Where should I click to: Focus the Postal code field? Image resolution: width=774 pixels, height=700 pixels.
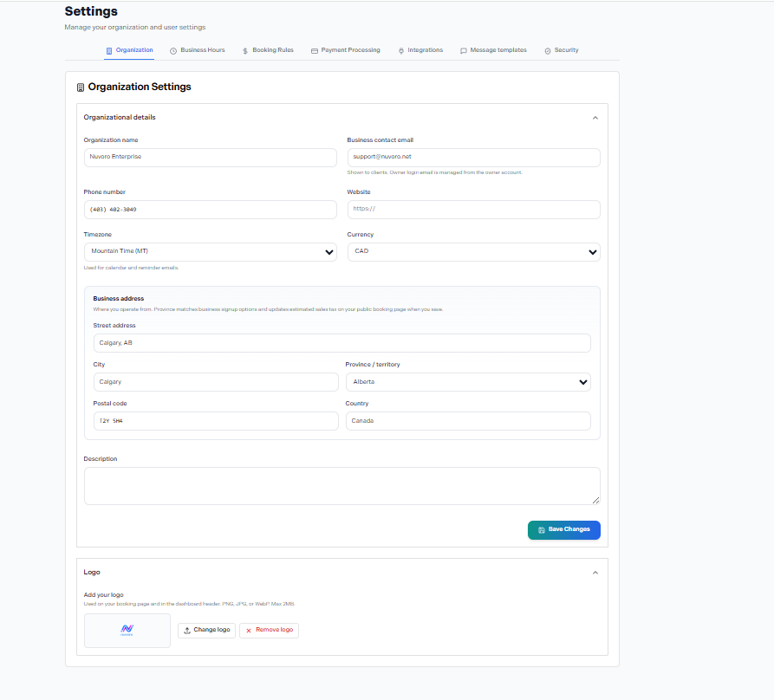click(x=216, y=421)
